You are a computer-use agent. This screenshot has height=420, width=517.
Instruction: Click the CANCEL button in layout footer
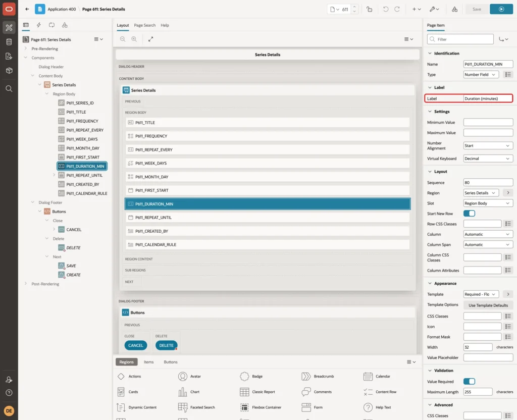[x=135, y=345]
